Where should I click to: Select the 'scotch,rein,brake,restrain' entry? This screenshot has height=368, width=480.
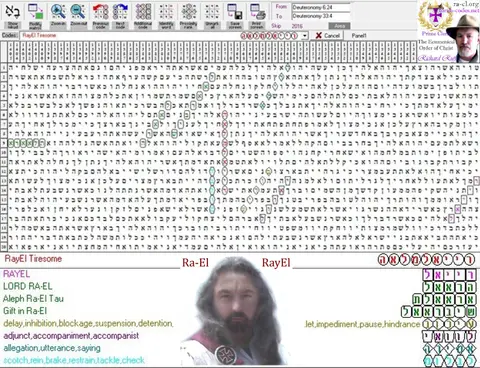[74, 360]
